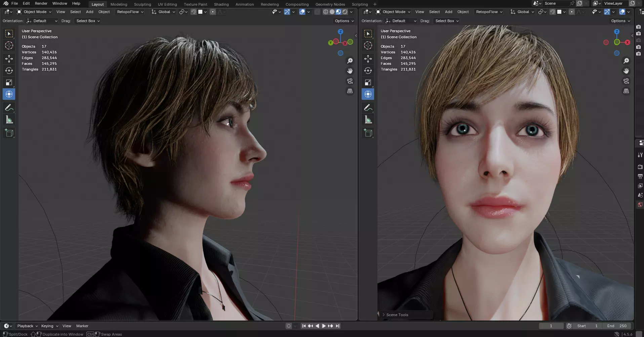Click the Marker menu in timeline

click(82, 326)
